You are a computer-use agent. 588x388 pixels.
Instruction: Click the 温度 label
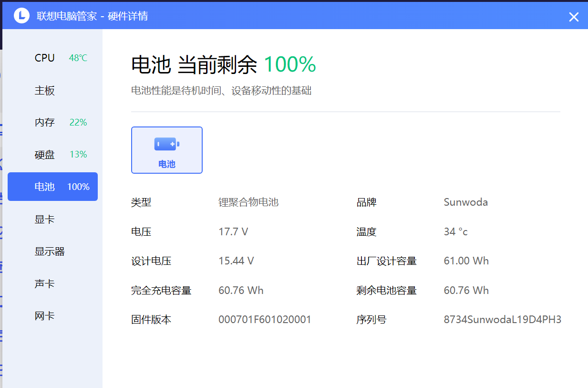366,232
